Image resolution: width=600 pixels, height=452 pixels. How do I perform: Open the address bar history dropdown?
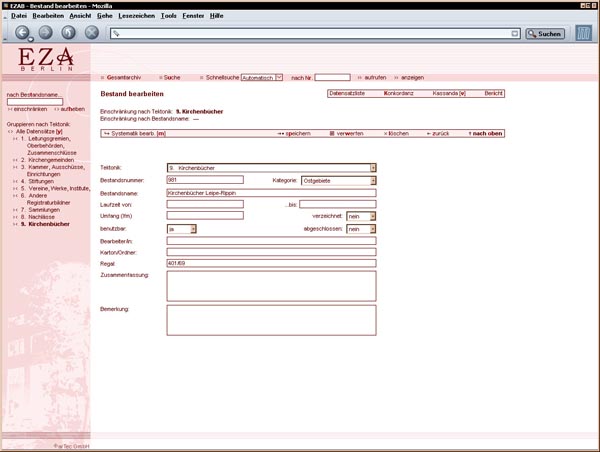tap(515, 34)
